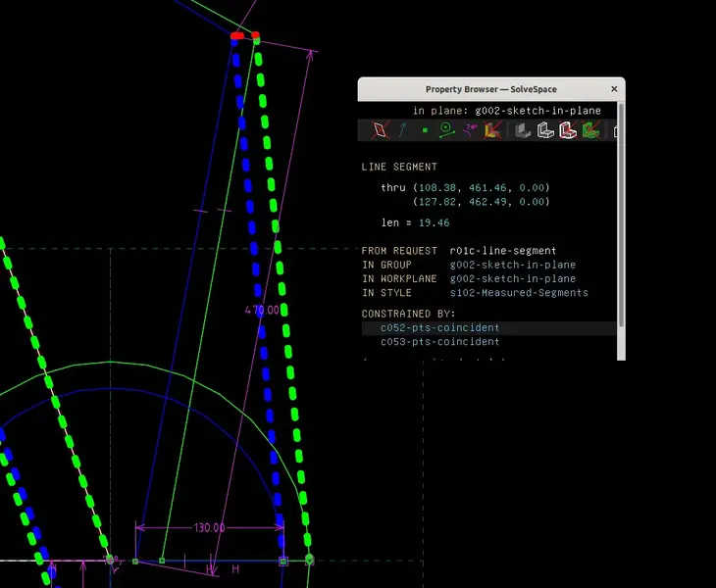Toggle points visibility green square icon
This screenshot has width=716, height=588.
(x=425, y=130)
